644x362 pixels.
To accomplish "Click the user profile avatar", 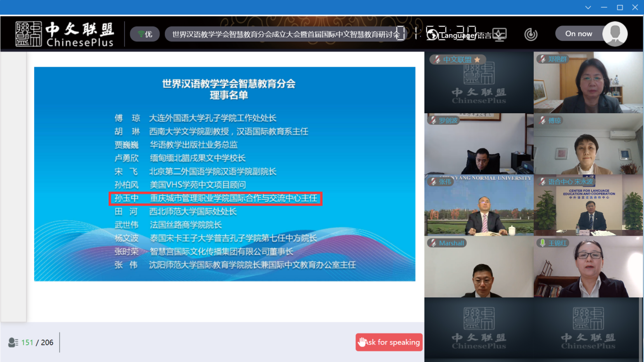I will point(614,34).
